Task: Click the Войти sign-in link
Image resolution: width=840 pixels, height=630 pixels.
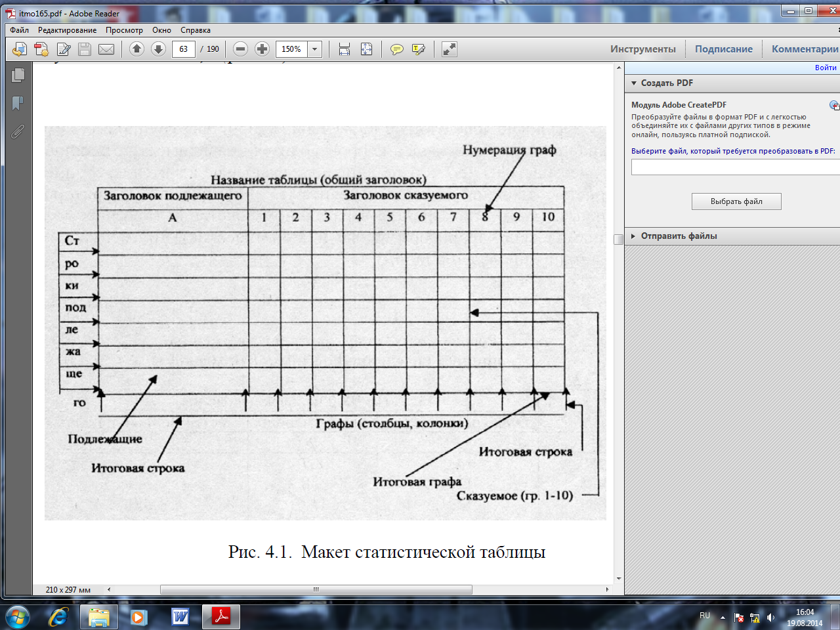Action: [x=826, y=68]
